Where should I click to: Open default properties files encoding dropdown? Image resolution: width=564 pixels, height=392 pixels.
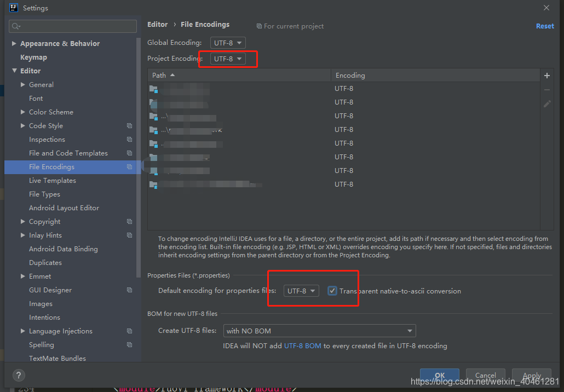pyautogui.click(x=301, y=291)
